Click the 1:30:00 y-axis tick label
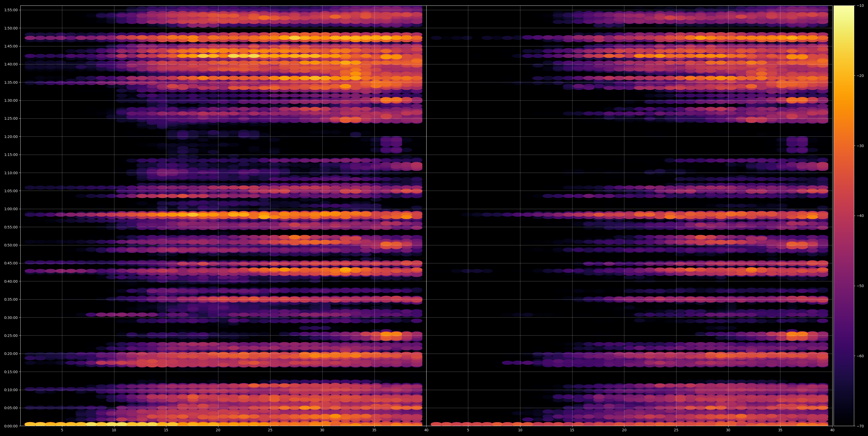 [x=11, y=100]
